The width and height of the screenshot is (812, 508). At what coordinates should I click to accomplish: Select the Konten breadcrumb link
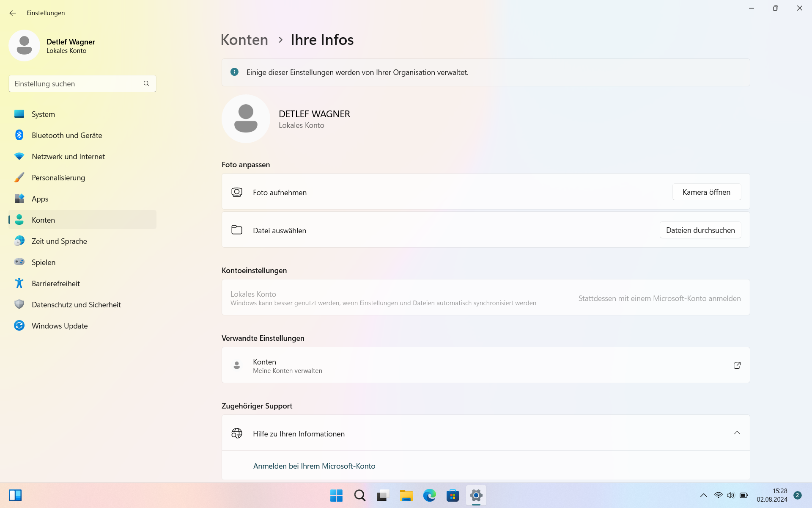(x=244, y=39)
